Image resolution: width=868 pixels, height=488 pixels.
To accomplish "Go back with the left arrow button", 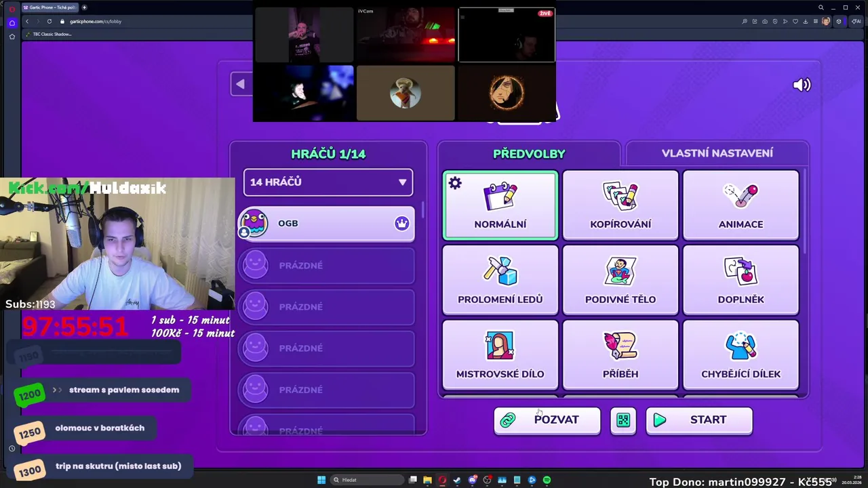I will 240,84.
